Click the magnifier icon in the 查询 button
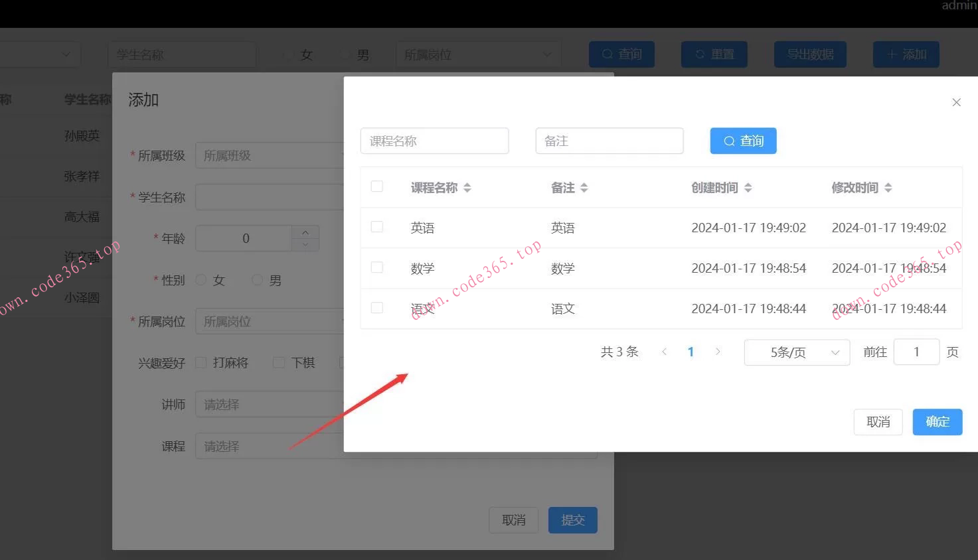The width and height of the screenshot is (978, 560). point(728,140)
